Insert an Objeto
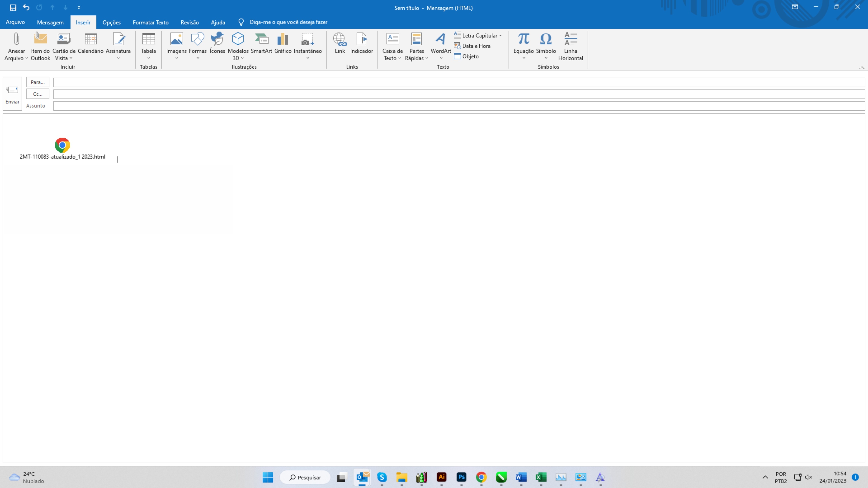868x488 pixels. (466, 56)
